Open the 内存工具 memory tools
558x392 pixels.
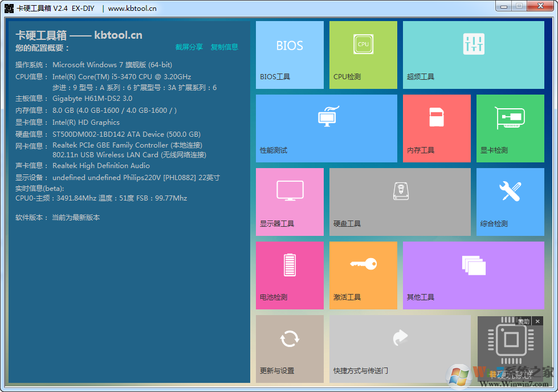pyautogui.click(x=437, y=128)
